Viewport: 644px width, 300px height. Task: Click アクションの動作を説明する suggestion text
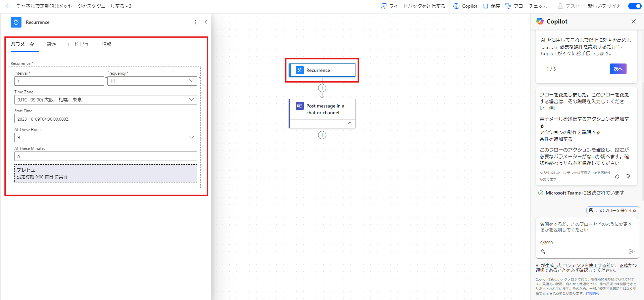pos(570,132)
